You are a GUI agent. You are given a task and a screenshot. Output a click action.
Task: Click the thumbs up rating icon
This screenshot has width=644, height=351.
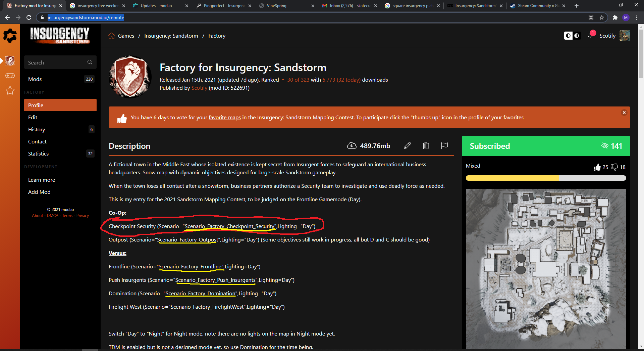click(597, 167)
